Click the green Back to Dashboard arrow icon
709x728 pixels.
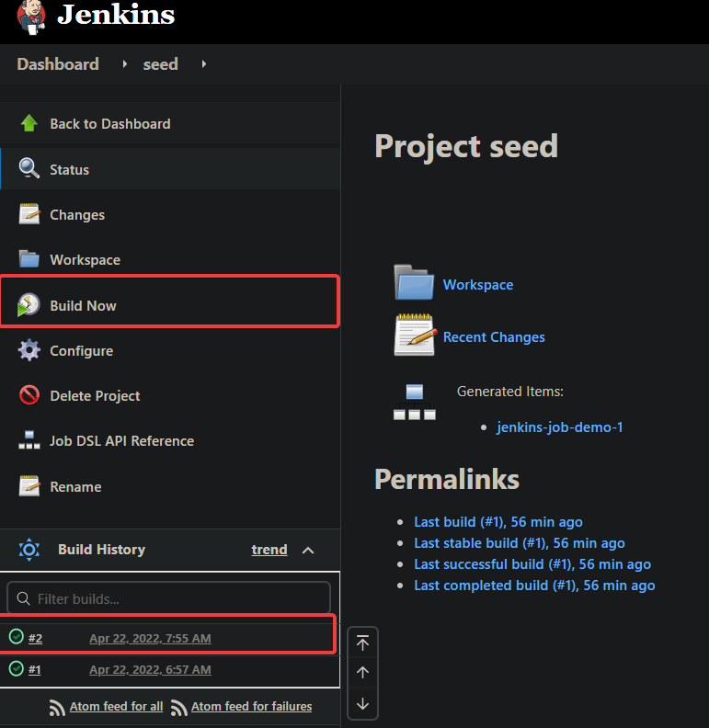click(x=29, y=123)
